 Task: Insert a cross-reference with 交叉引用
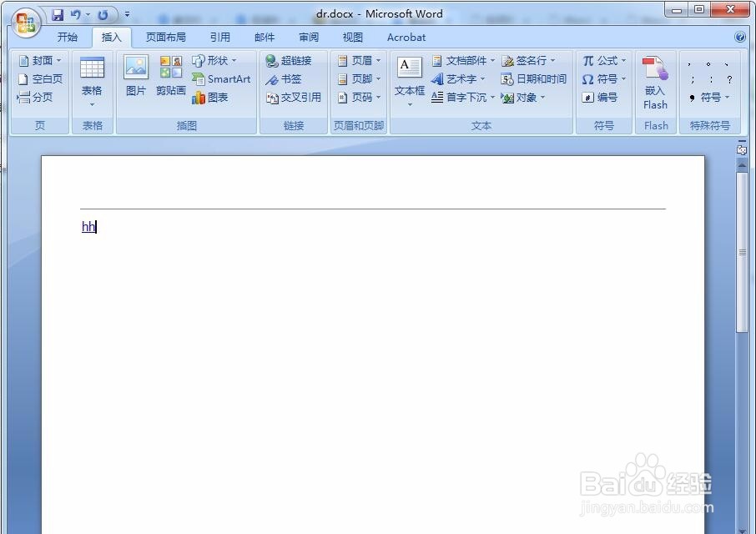click(x=293, y=98)
